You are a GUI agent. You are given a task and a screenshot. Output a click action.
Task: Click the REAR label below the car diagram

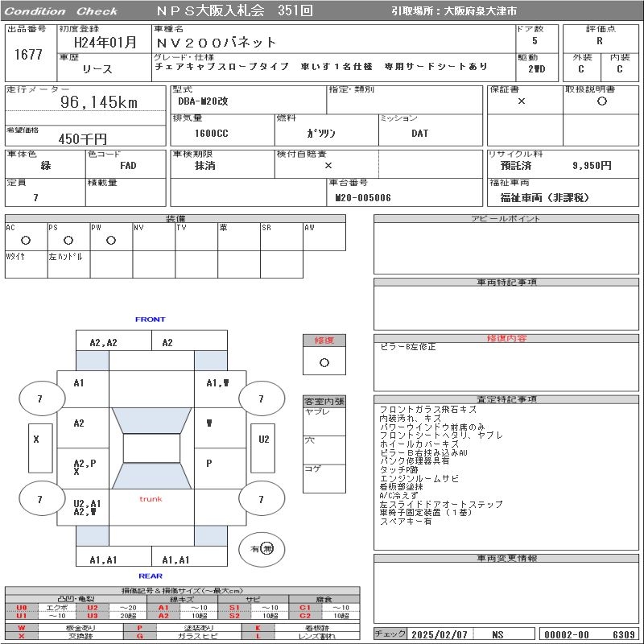click(151, 576)
